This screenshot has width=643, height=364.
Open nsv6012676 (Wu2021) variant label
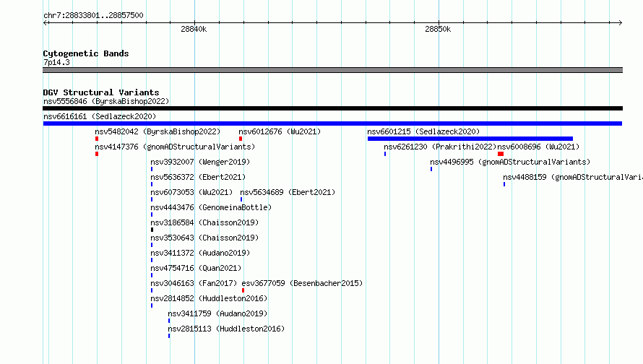[x=280, y=131]
